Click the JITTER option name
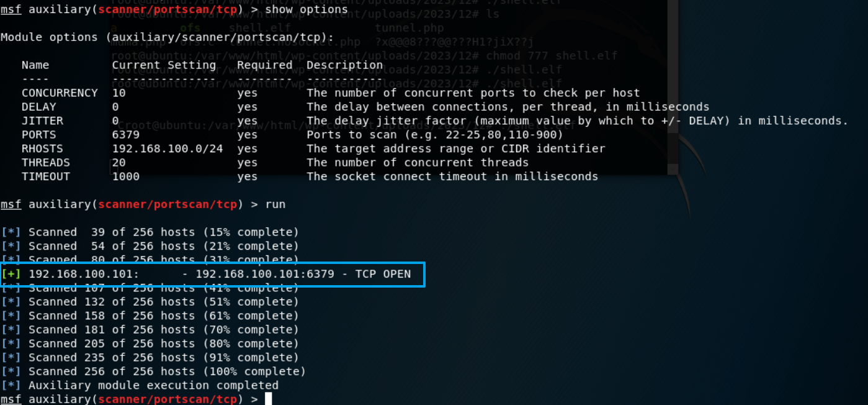Image resolution: width=868 pixels, height=405 pixels. pyautogui.click(x=42, y=121)
